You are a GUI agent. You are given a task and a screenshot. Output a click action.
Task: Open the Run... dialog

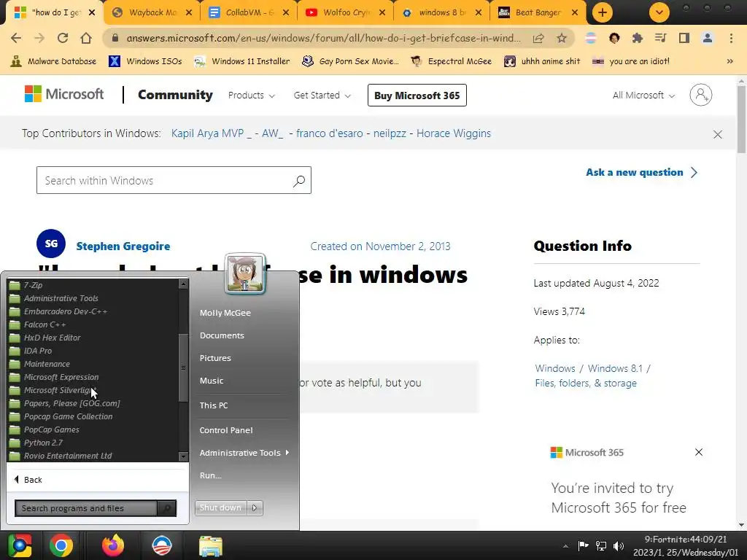click(211, 475)
